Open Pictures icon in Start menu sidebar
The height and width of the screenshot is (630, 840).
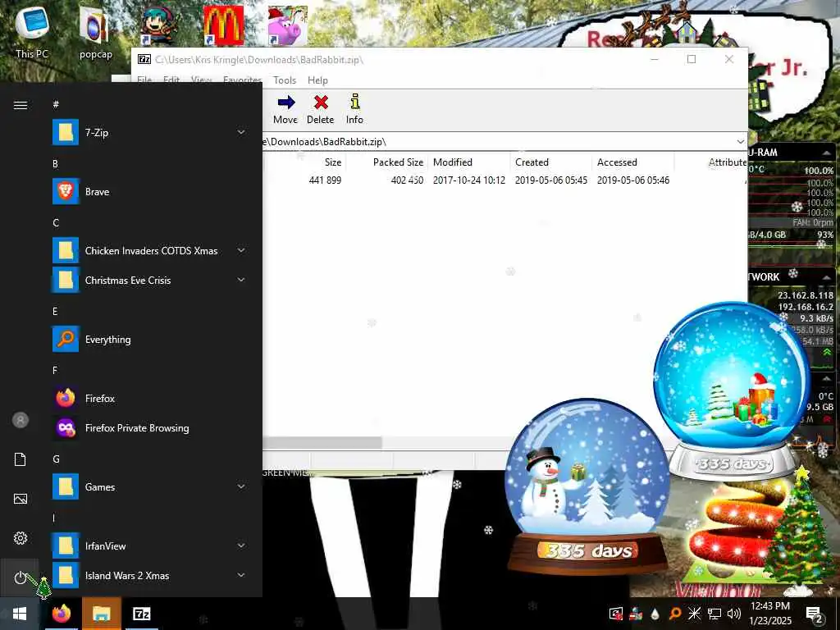coord(21,499)
